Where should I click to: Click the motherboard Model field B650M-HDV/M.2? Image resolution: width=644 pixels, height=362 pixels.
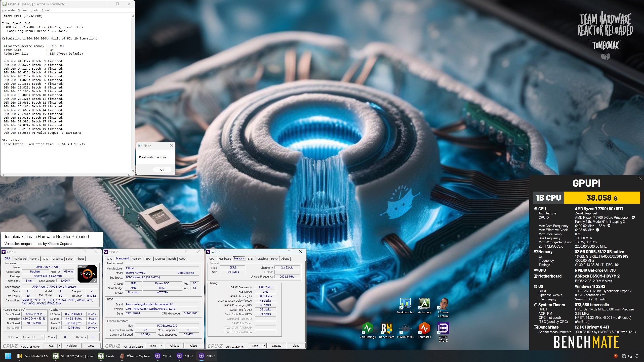(148, 273)
